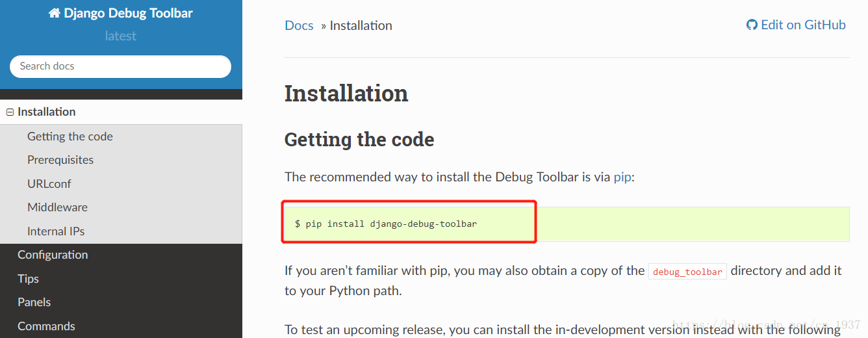
Task: Click the latest version label
Action: (x=121, y=36)
